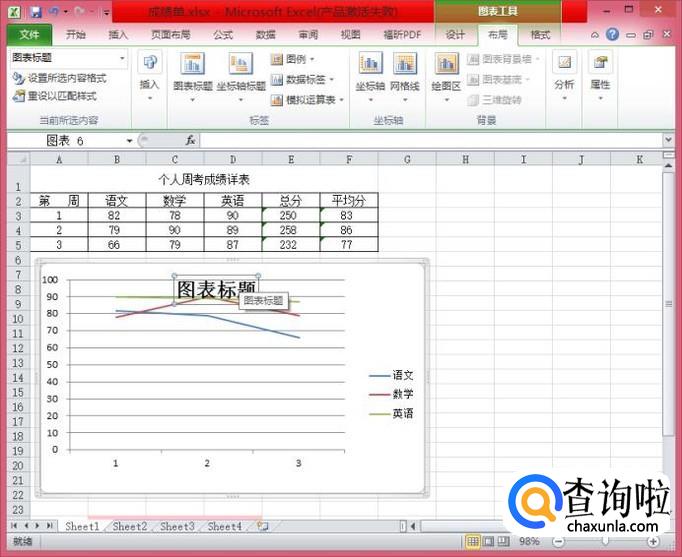
Task: Zoom in with the plus button
Action: pos(653,542)
